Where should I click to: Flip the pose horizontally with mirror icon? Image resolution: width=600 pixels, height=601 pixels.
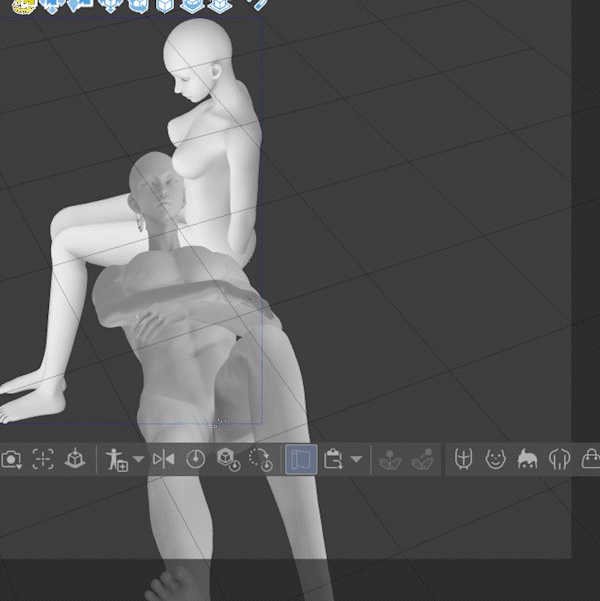[x=163, y=459]
